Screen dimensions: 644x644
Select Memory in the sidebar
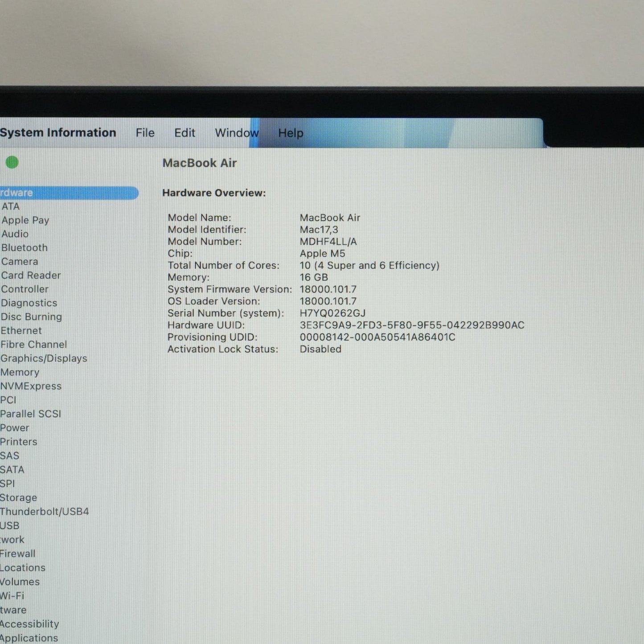tap(20, 372)
